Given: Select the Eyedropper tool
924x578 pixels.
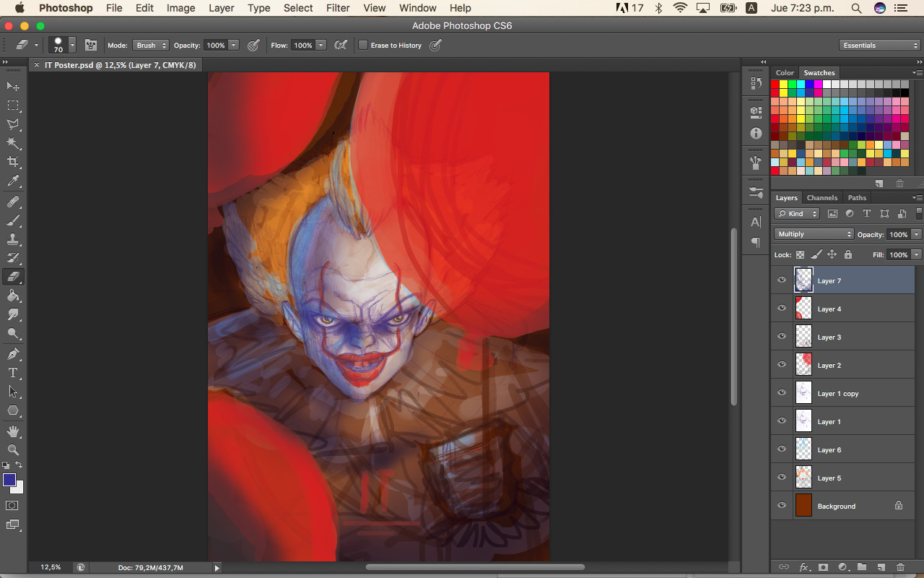Looking at the screenshot, I should click(x=13, y=181).
